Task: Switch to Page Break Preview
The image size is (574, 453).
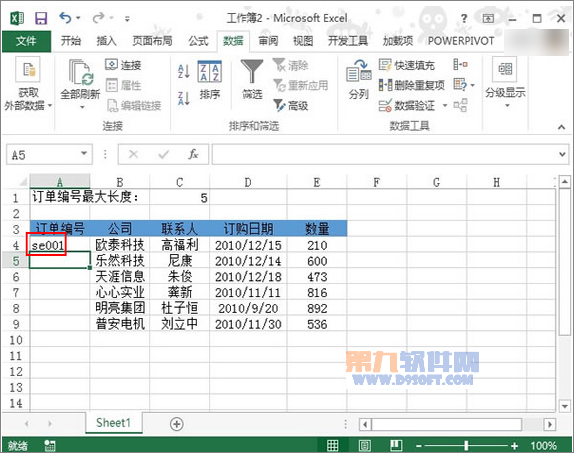Action: pyautogui.click(x=396, y=445)
